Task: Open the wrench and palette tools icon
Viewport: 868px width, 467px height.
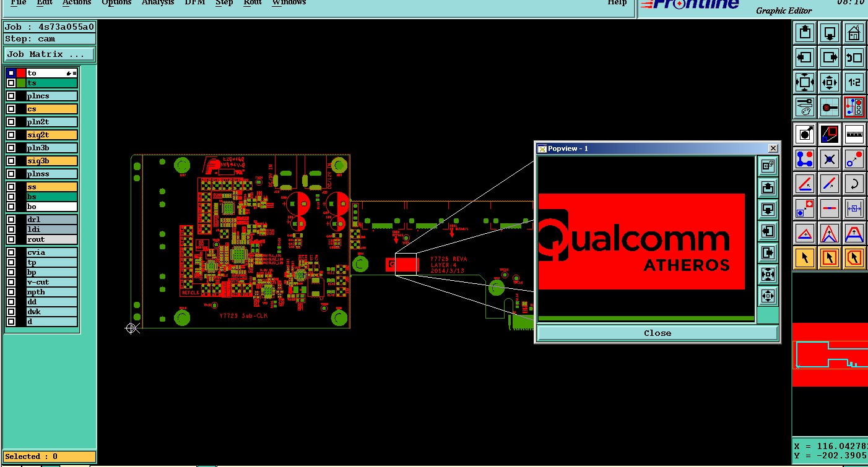Action: 805,107
